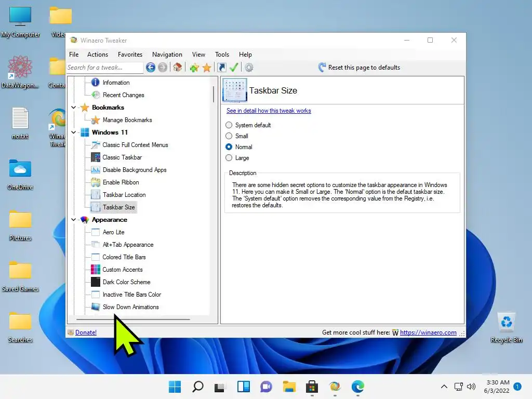Open 'See in detail how this tweak works' link

coord(269,111)
